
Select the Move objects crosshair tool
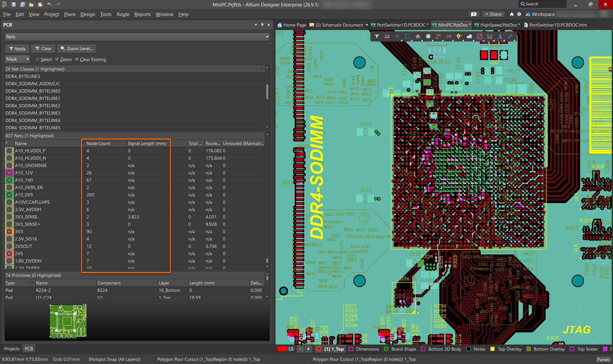pyautogui.click(x=397, y=36)
